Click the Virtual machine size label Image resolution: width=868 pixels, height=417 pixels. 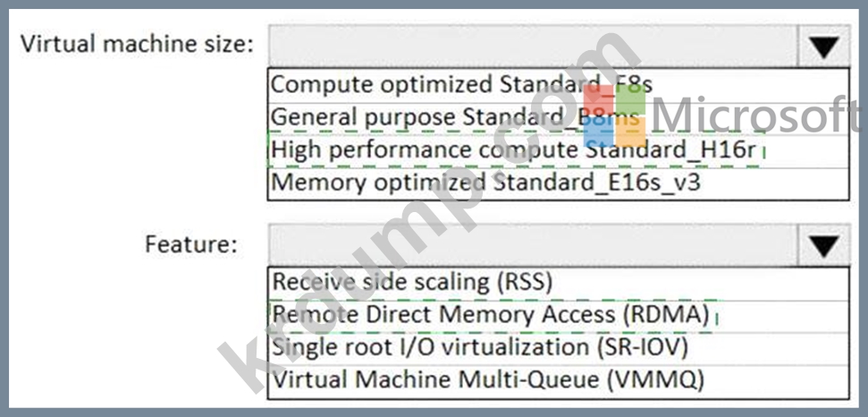[137, 45]
